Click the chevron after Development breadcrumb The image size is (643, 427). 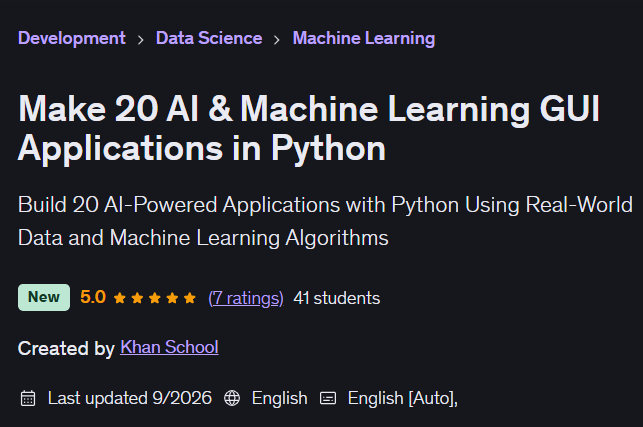(x=141, y=40)
